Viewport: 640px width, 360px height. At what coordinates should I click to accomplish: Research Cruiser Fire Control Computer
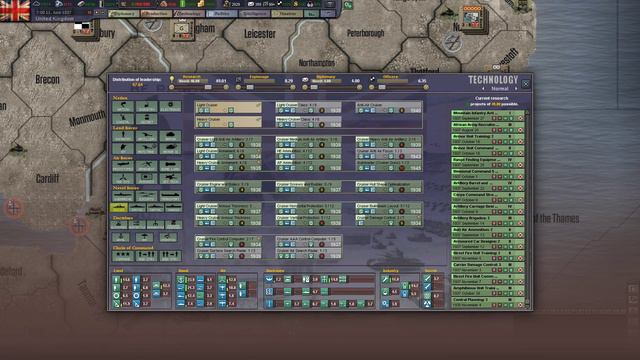[x=228, y=241]
